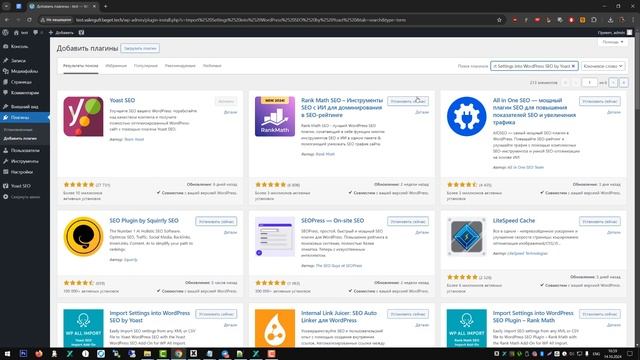The image size is (640, 360).
Task: Click the home site icon in admin bar
Action: 21,32
